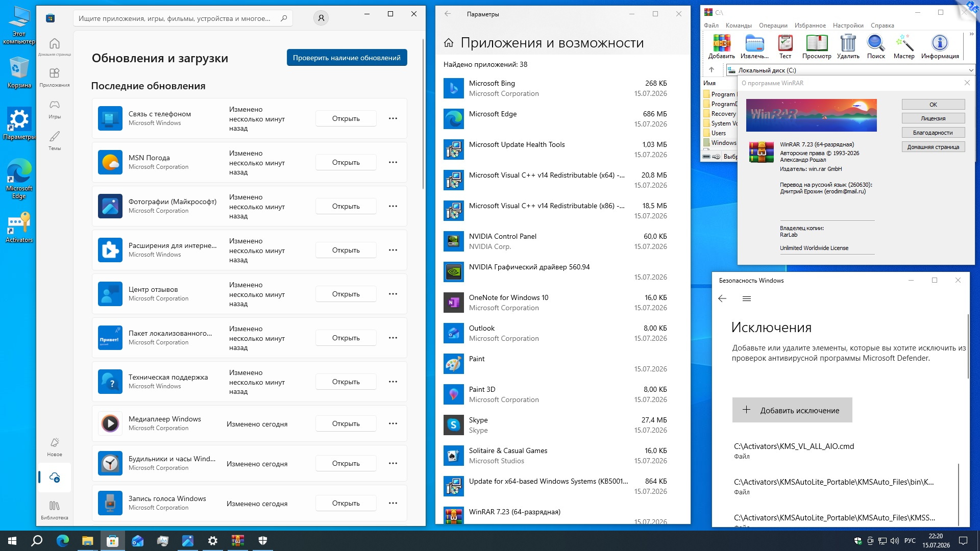Open more options for Связь с телефоном
The width and height of the screenshot is (980, 551).
(393, 118)
